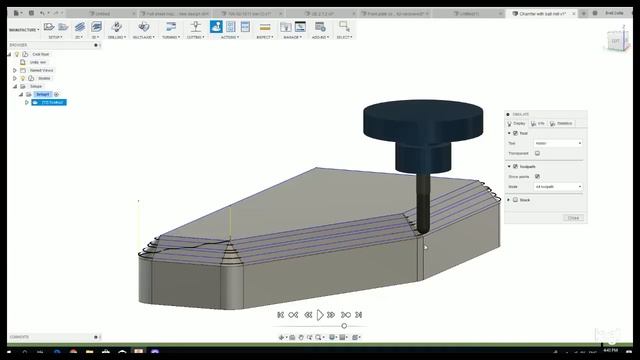
Task: Go to next operation in simulation
Action: pyautogui.click(x=346, y=315)
